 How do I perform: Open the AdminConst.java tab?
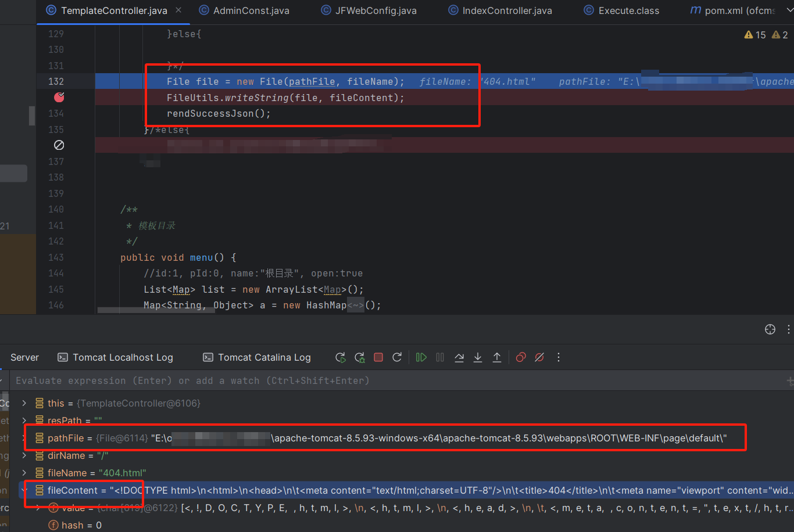[x=244, y=10]
